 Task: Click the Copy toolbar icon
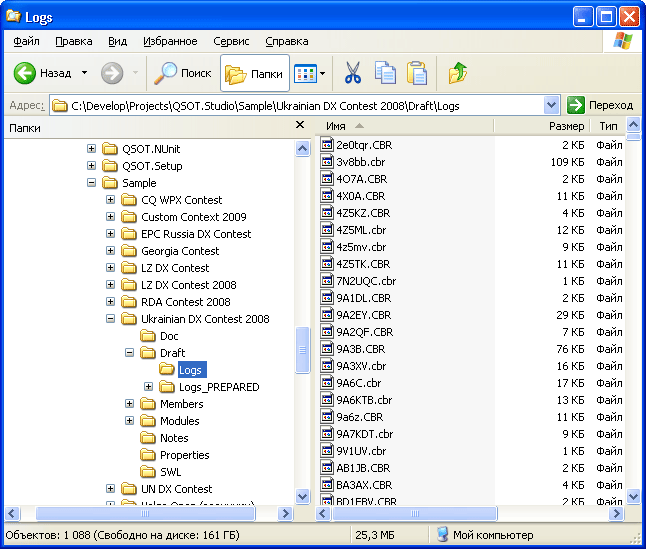(x=385, y=73)
